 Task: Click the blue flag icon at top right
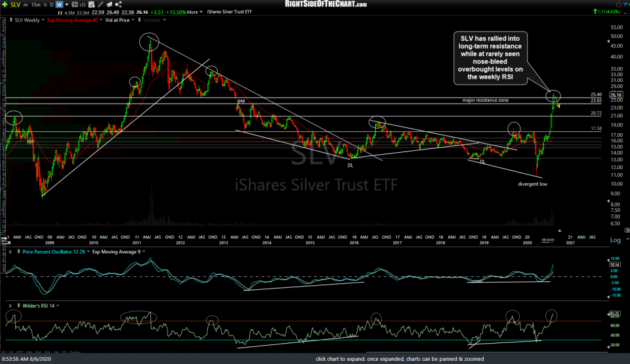pos(627,5)
